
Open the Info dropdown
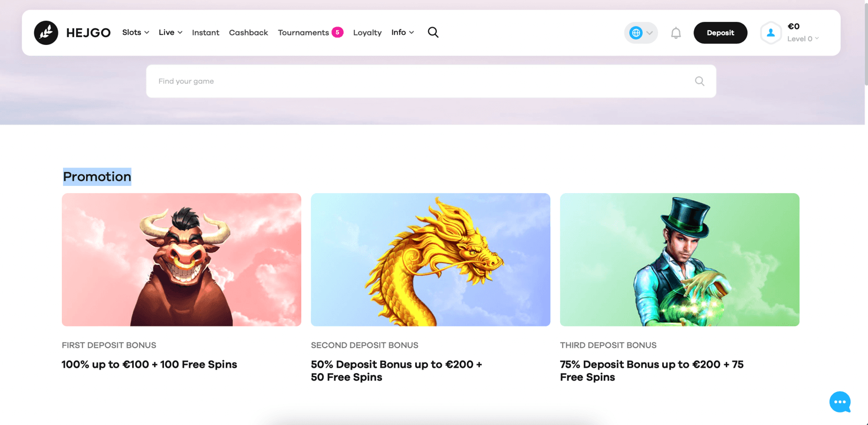[x=402, y=32]
